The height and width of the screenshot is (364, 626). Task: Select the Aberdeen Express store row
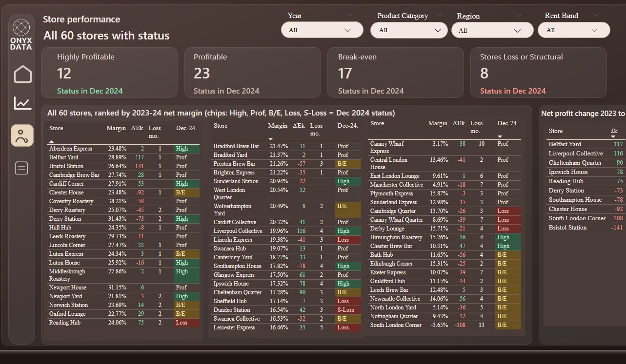123,149
